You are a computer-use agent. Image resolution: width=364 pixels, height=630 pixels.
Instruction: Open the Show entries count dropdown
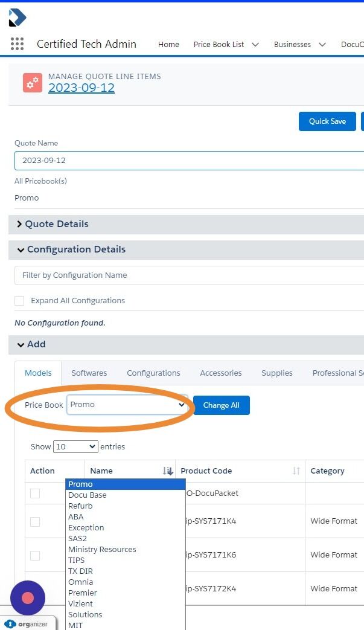(75, 447)
